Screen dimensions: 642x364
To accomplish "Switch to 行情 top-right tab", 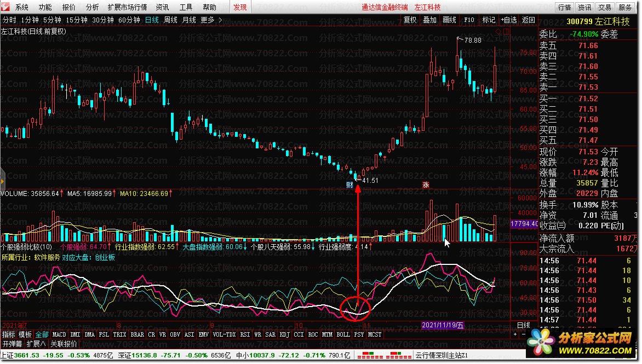I will pyautogui.click(x=564, y=7).
